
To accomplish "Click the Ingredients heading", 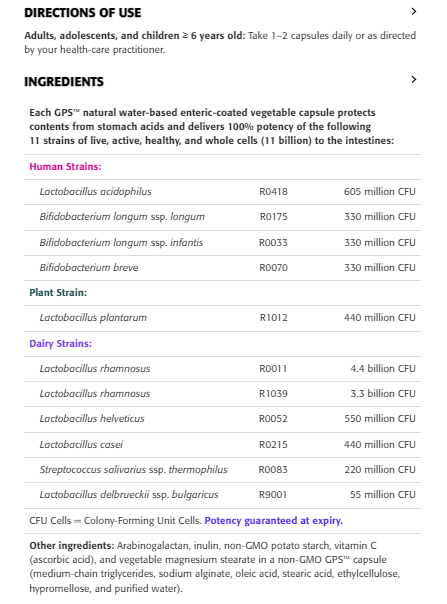I will [x=64, y=82].
